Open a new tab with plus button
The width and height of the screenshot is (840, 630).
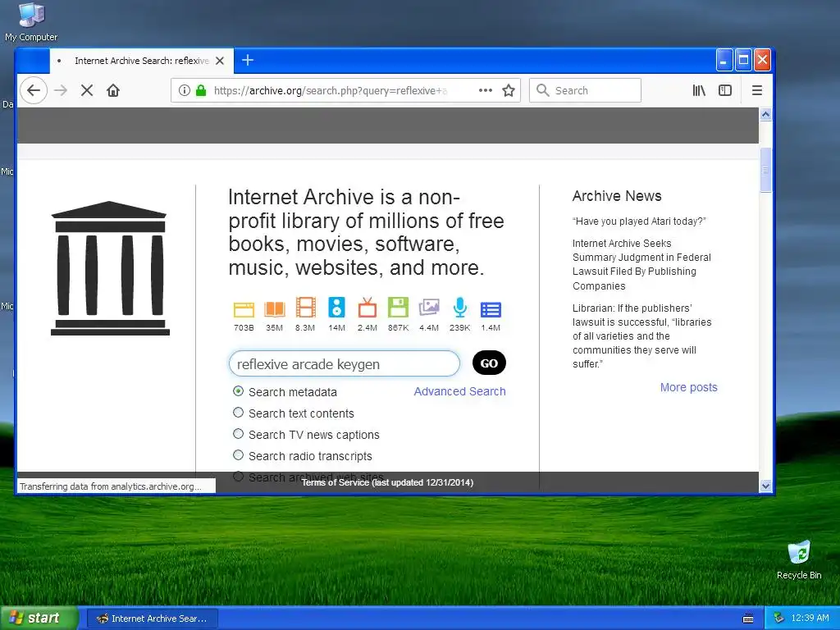[248, 60]
